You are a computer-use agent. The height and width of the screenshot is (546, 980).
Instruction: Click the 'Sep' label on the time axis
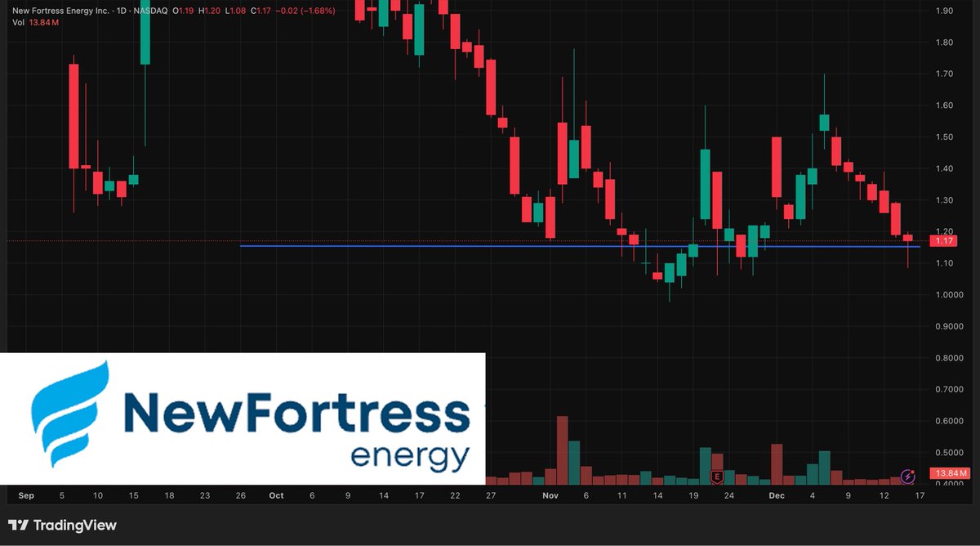click(x=25, y=495)
